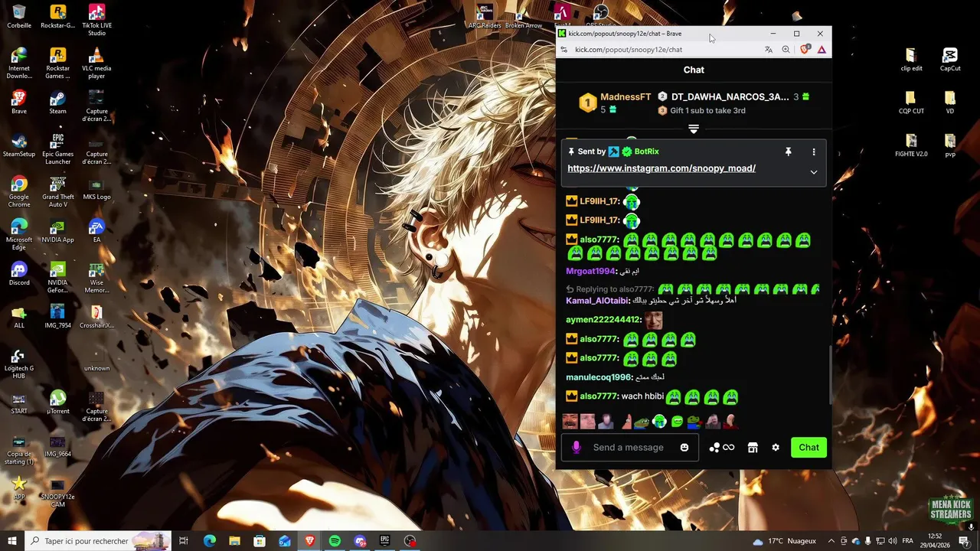The image size is (980, 551).
Task: Open volume control in system tray
Action: [892, 541]
